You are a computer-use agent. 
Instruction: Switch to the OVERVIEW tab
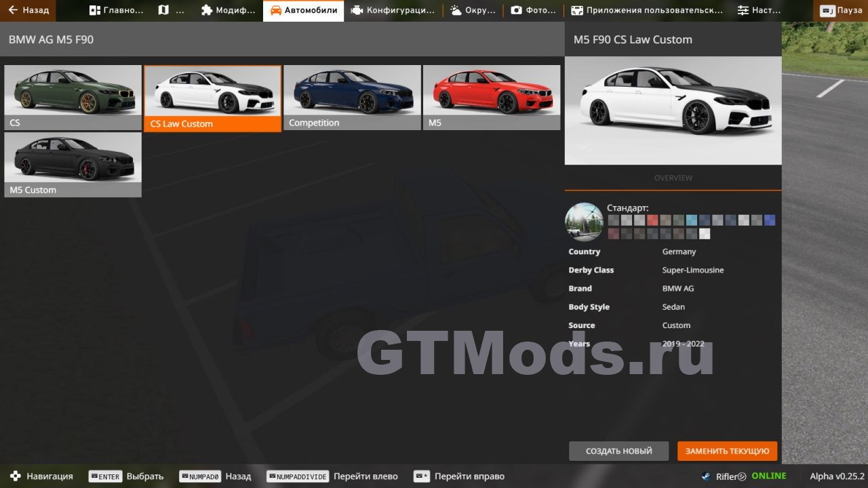(x=673, y=178)
